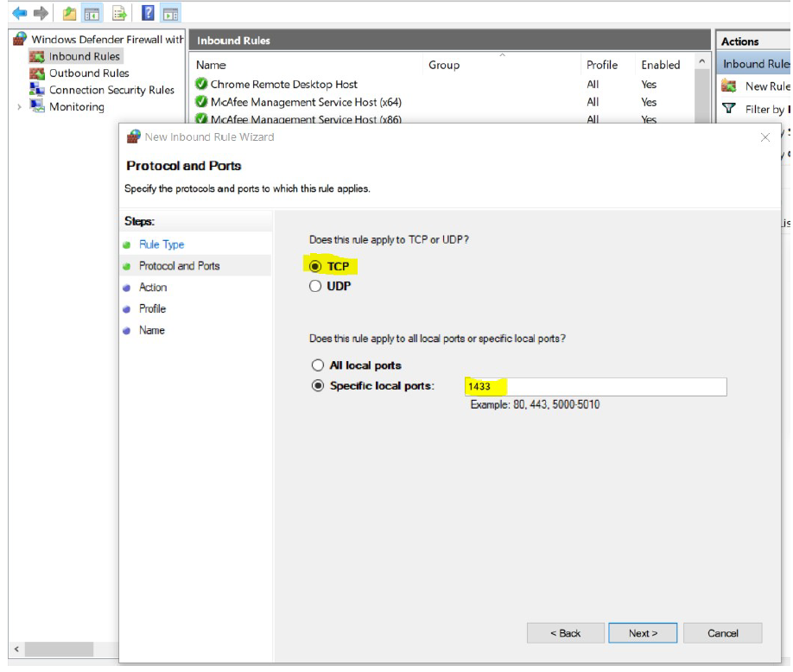Click green check icon for Chrome Remote Desktop Host

click(201, 84)
